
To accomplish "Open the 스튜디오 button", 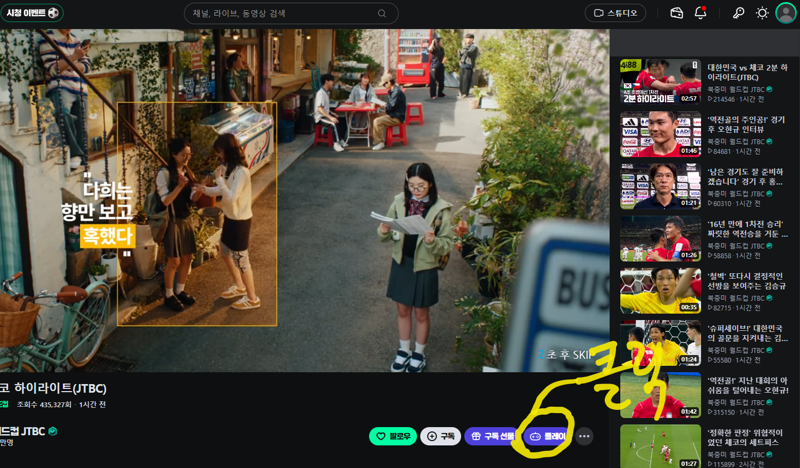I will 615,13.
